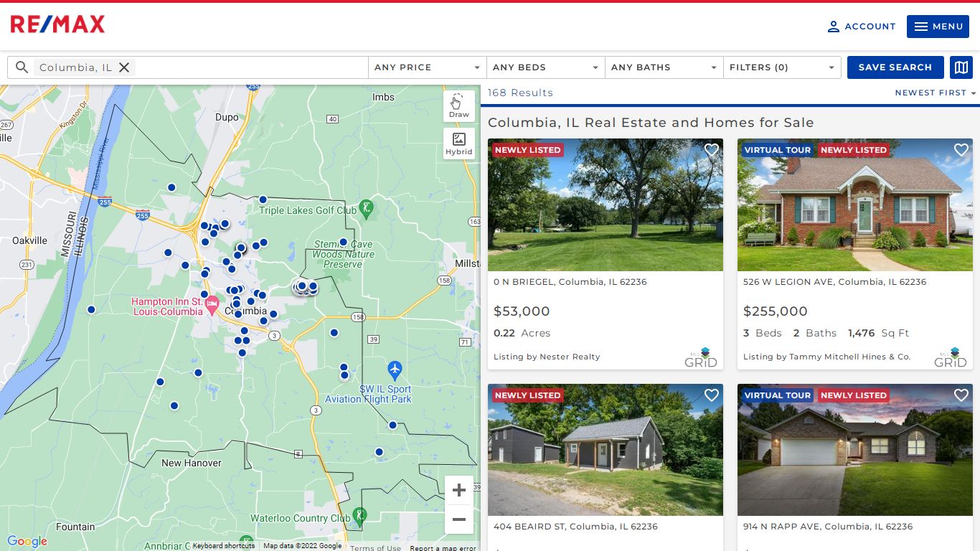Click the $53,000 price
Image resolution: width=980 pixels, height=551 pixels.
pyautogui.click(x=522, y=311)
